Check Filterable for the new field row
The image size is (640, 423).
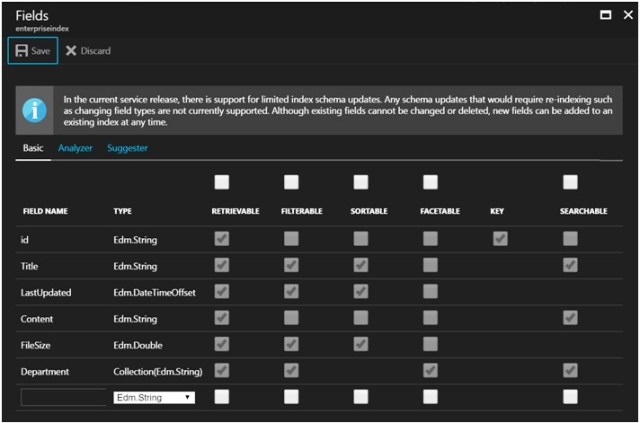291,397
